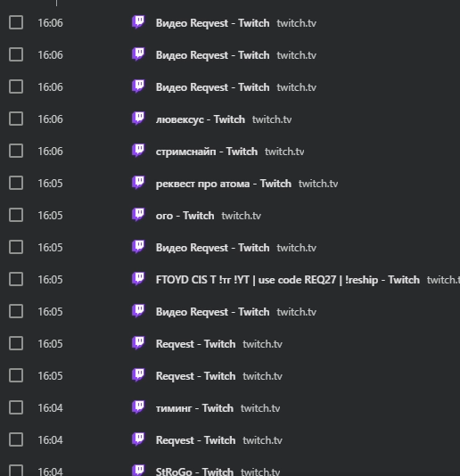
Task: Mark the checkbox beside the ого entry
Action: (x=16, y=215)
